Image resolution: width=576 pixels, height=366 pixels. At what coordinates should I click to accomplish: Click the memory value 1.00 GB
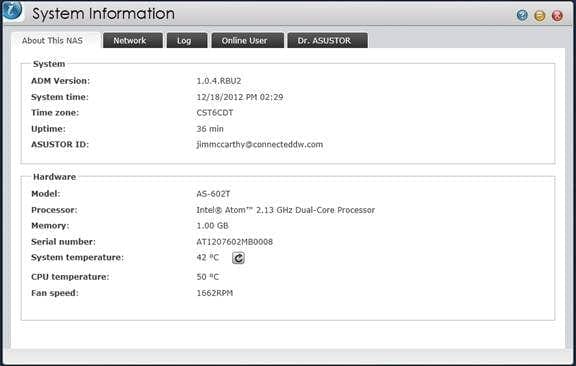[x=212, y=226]
